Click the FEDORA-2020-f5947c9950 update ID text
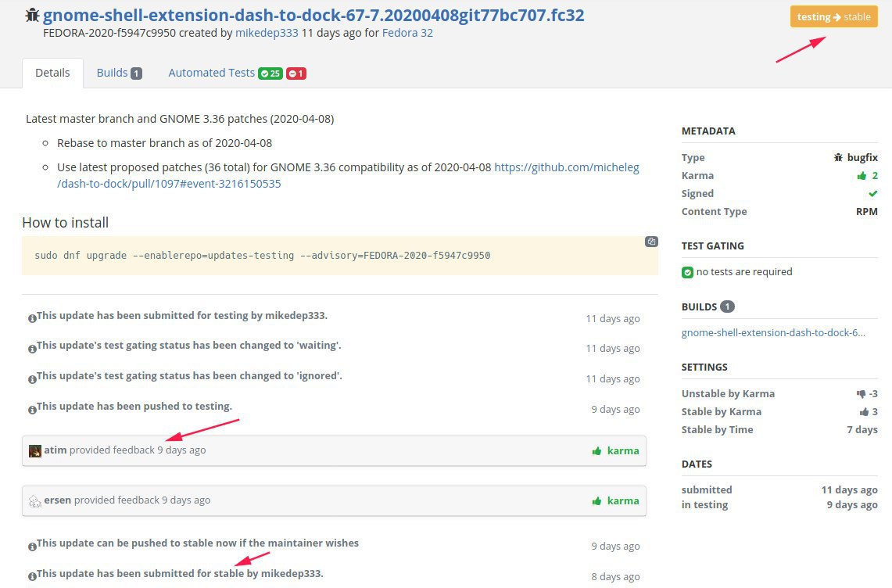The width and height of the screenshot is (892, 588). tap(109, 33)
